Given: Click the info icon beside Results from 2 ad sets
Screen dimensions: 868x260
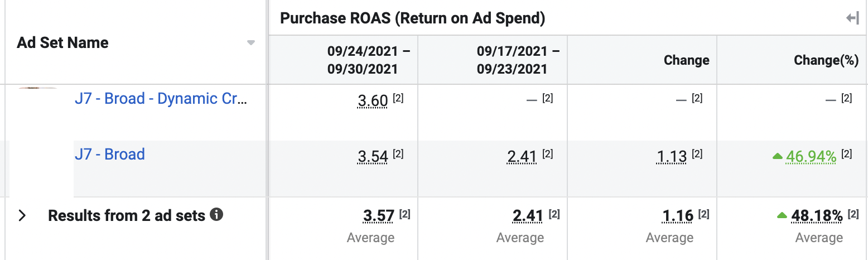Looking at the screenshot, I should [x=216, y=215].
